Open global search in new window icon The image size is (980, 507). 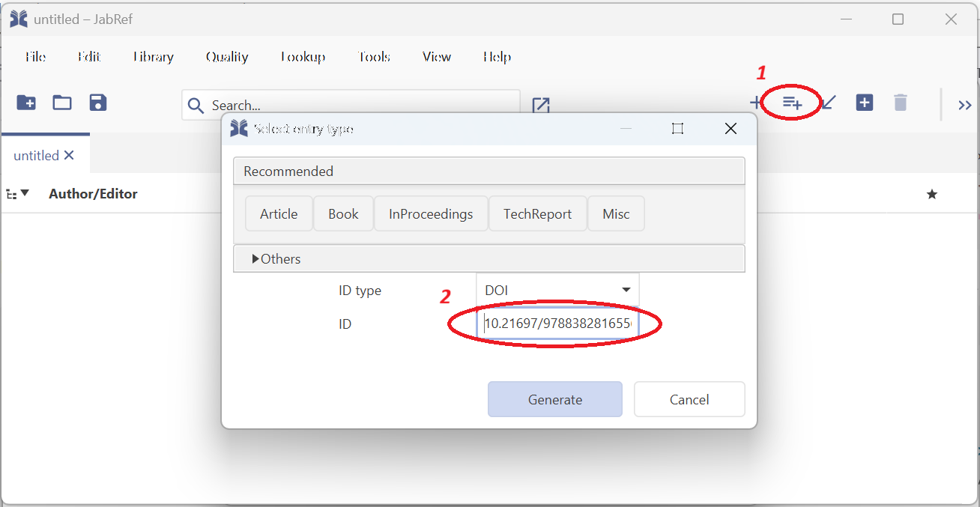tap(541, 105)
